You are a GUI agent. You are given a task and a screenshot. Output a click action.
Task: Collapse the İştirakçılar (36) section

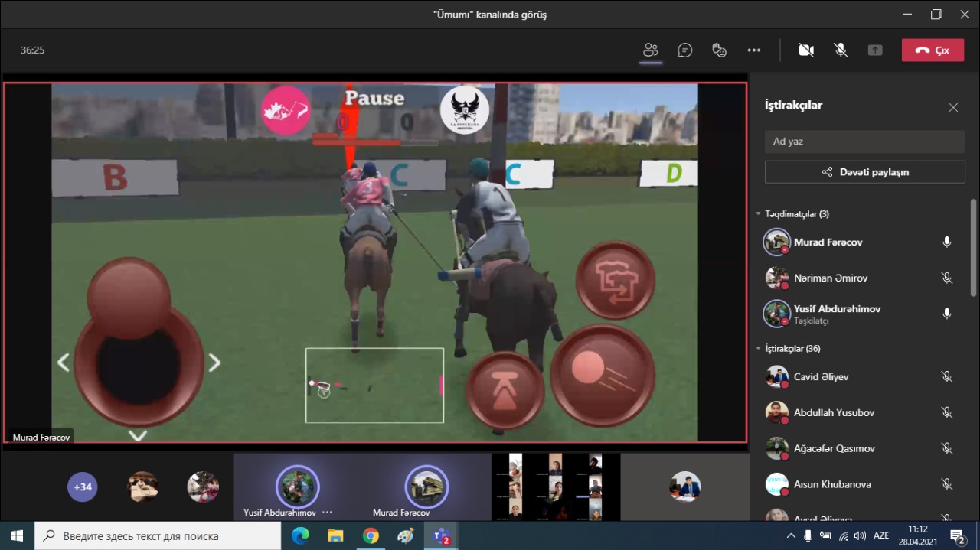point(759,349)
